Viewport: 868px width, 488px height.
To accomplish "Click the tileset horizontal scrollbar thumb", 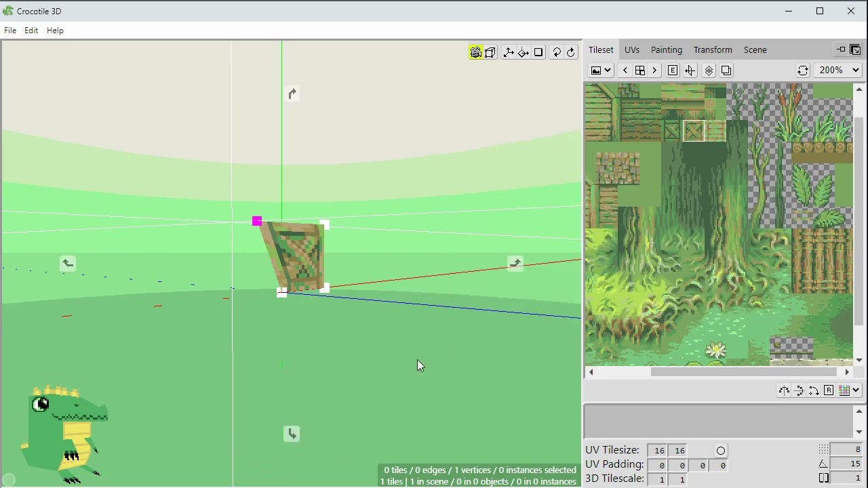I will [744, 371].
